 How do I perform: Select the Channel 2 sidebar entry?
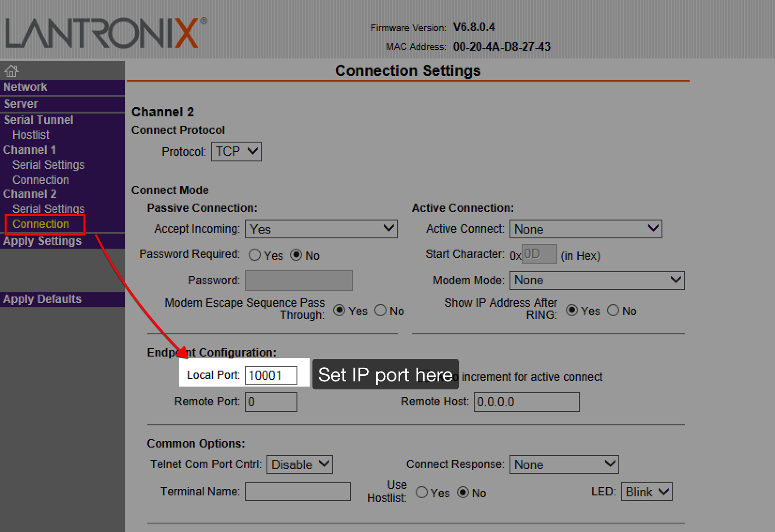(x=30, y=194)
